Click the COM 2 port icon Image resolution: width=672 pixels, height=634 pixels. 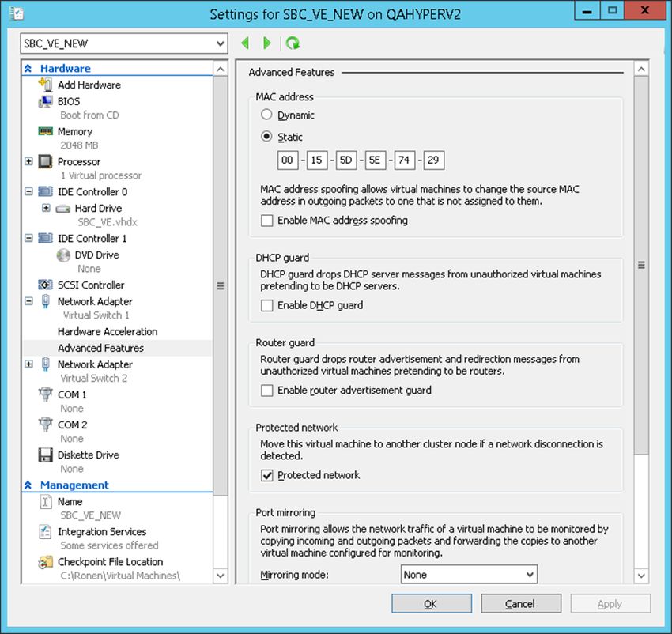pyautogui.click(x=45, y=425)
